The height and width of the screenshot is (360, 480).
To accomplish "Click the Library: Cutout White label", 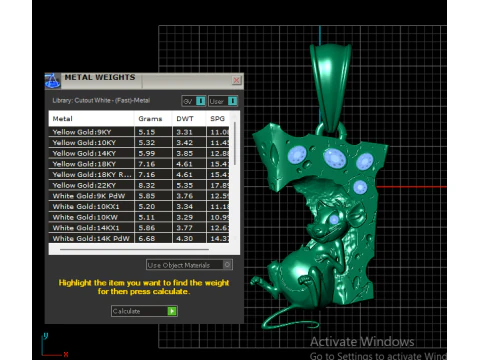I will coord(101,100).
